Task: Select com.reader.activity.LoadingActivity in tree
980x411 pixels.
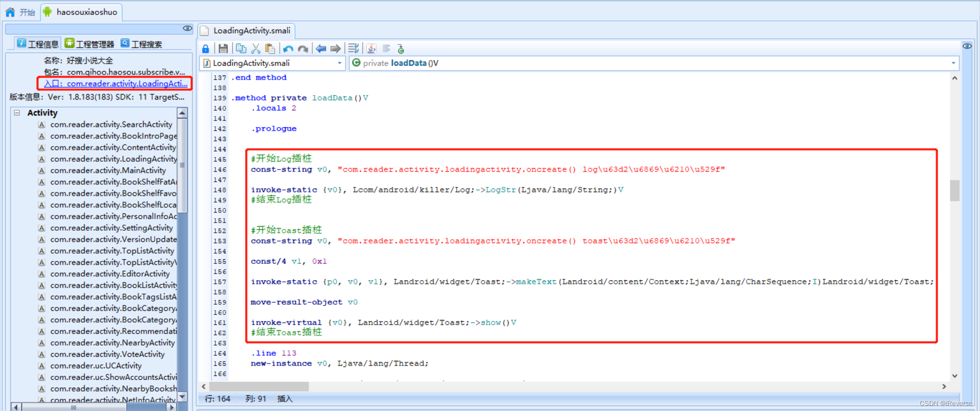Action: click(x=113, y=159)
